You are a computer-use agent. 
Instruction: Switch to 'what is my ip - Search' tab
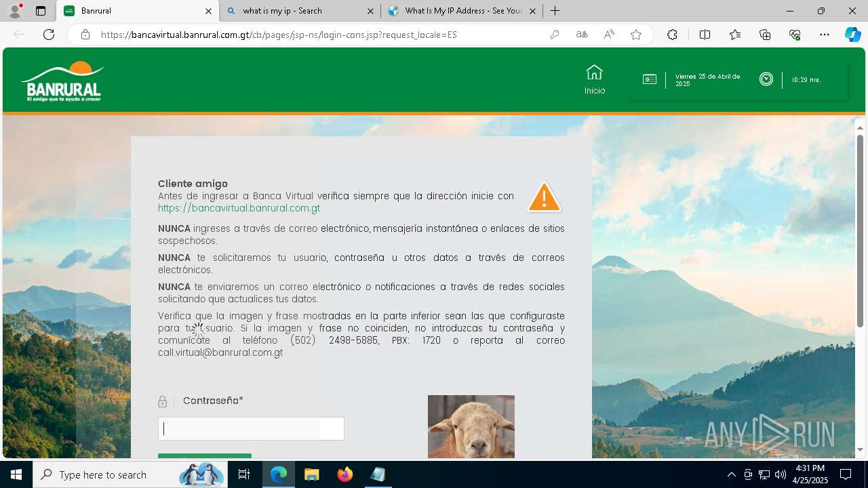pos(299,11)
